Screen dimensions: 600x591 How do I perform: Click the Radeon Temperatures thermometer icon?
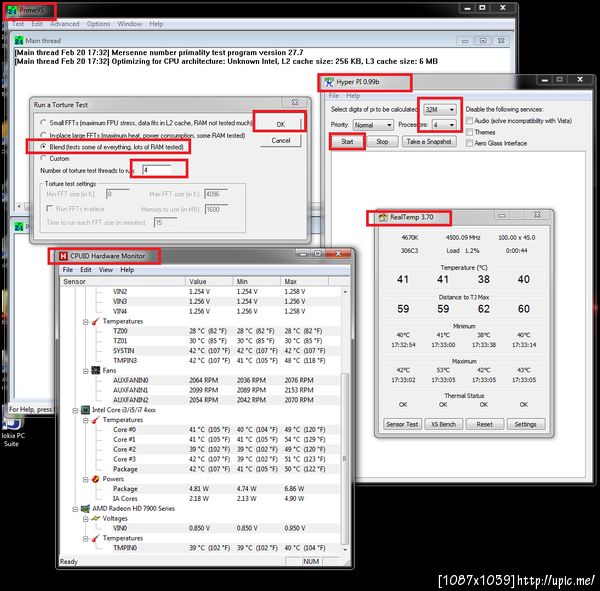[x=96, y=538]
